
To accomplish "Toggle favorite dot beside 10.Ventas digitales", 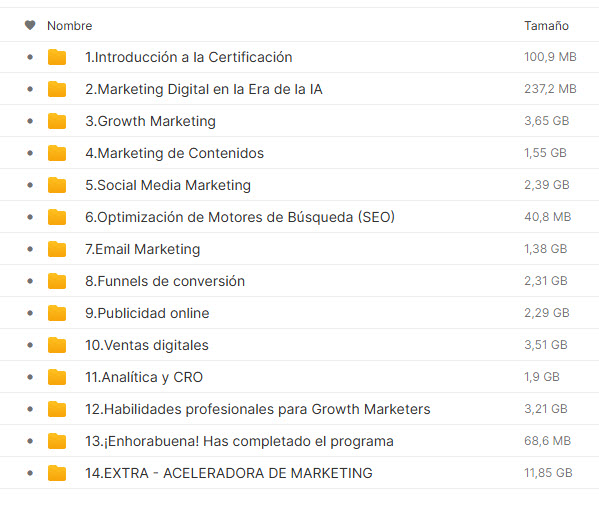I will pos(30,345).
